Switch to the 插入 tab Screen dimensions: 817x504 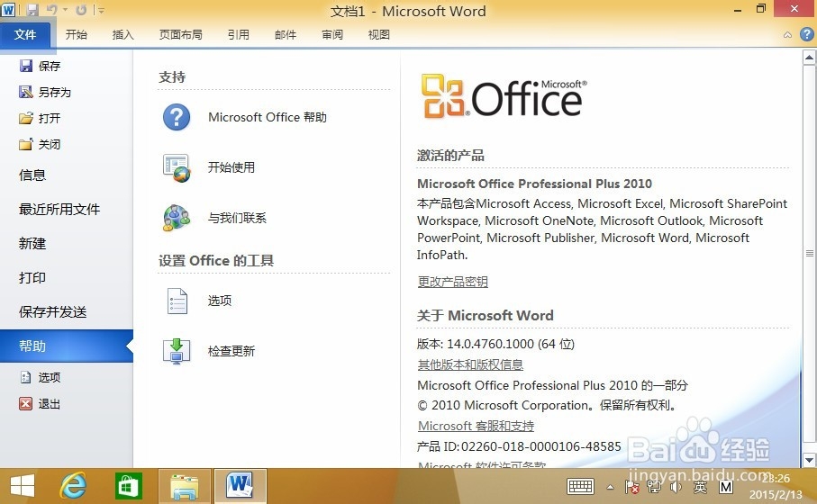pyautogui.click(x=123, y=35)
